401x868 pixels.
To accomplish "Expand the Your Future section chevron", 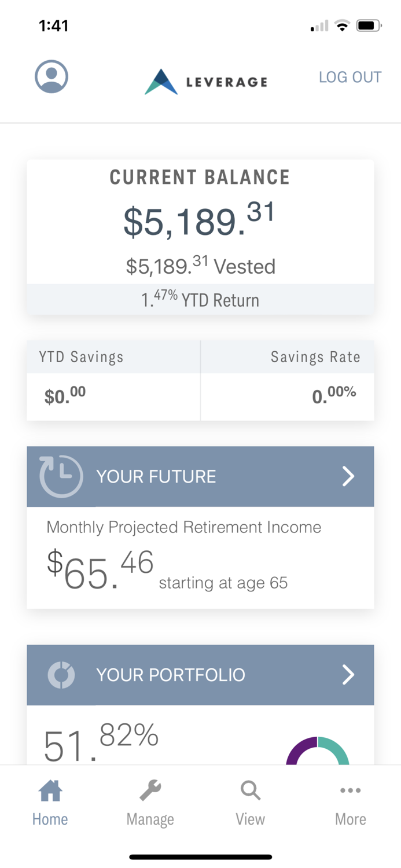I will point(348,476).
